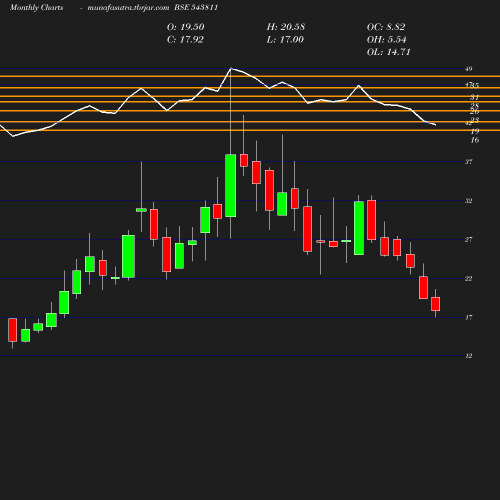Select the "OC: 8.82" reading
500x500 pixels.
pyautogui.click(x=386, y=27)
